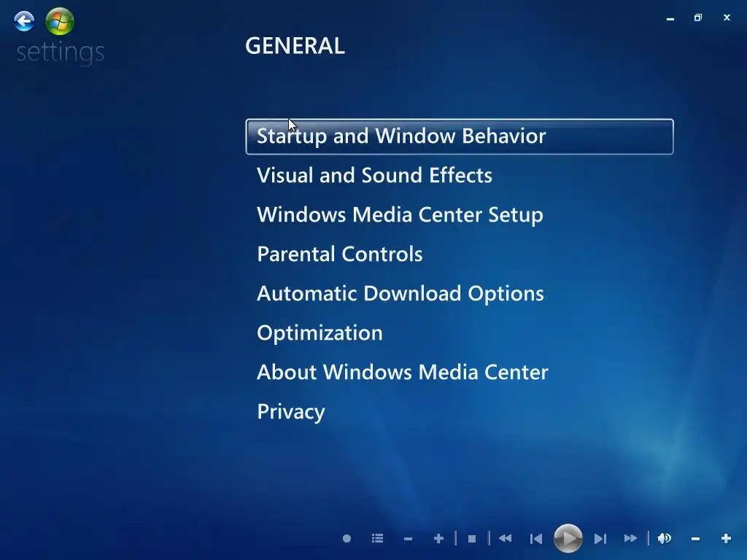Mute the sound with the speaker icon
The height and width of the screenshot is (560, 747).
(x=665, y=539)
